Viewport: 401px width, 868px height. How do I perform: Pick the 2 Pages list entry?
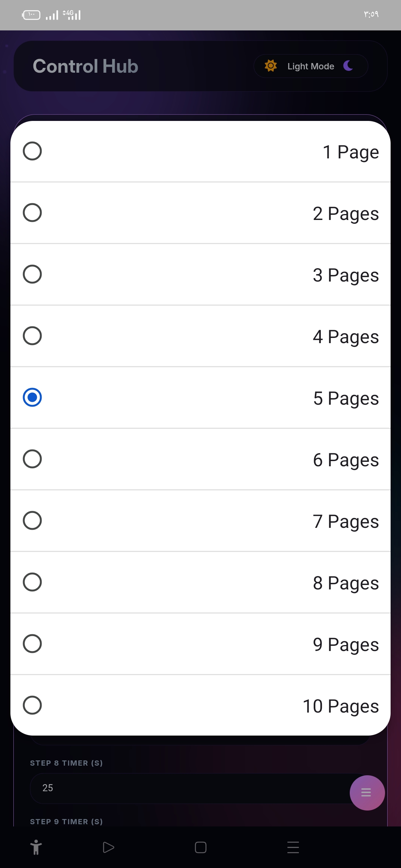click(x=200, y=213)
